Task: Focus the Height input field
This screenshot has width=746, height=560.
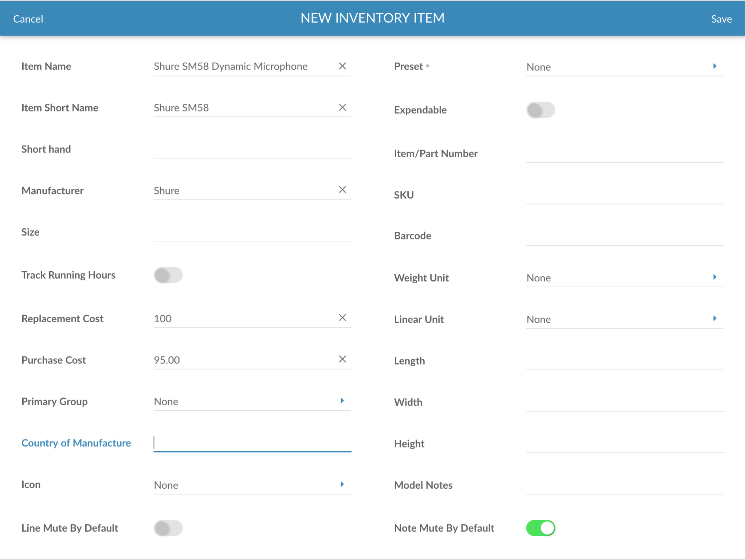Action: coord(625,444)
